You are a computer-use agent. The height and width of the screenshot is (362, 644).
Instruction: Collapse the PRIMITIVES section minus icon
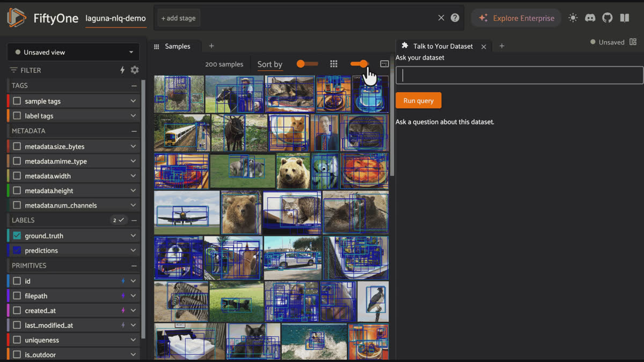134,265
